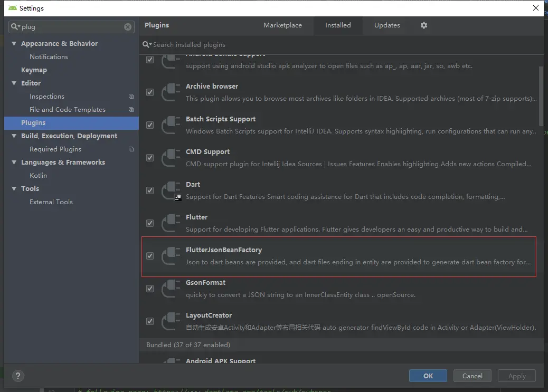This screenshot has width=548, height=392.
Task: Disable the Archive browser plugin checkbox
Action: click(150, 92)
